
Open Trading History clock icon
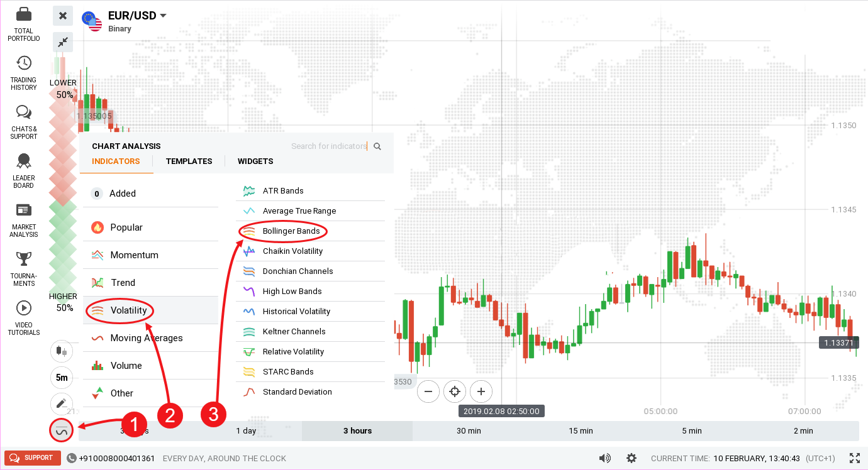pos(24,63)
